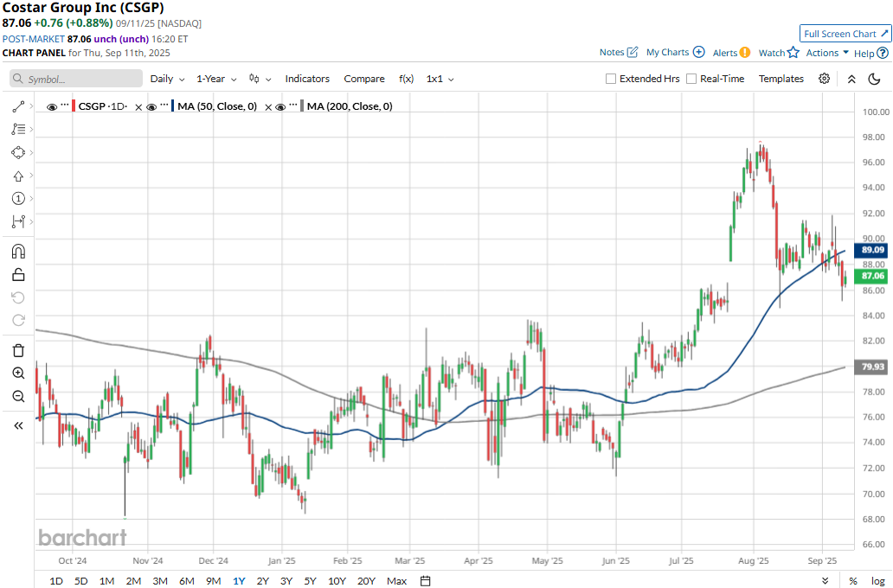This screenshot has height=588, width=893.
Task: Enable the Real-Time checkbox
Action: tap(691, 79)
